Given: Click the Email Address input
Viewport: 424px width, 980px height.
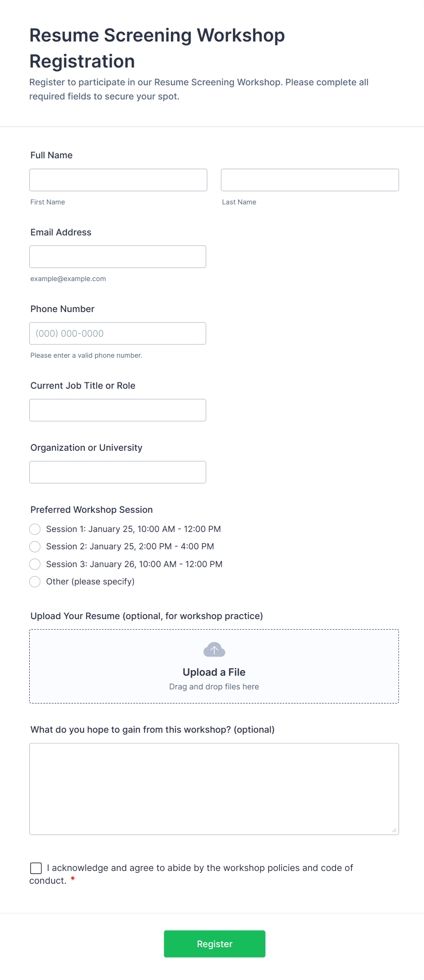Looking at the screenshot, I should pos(118,257).
